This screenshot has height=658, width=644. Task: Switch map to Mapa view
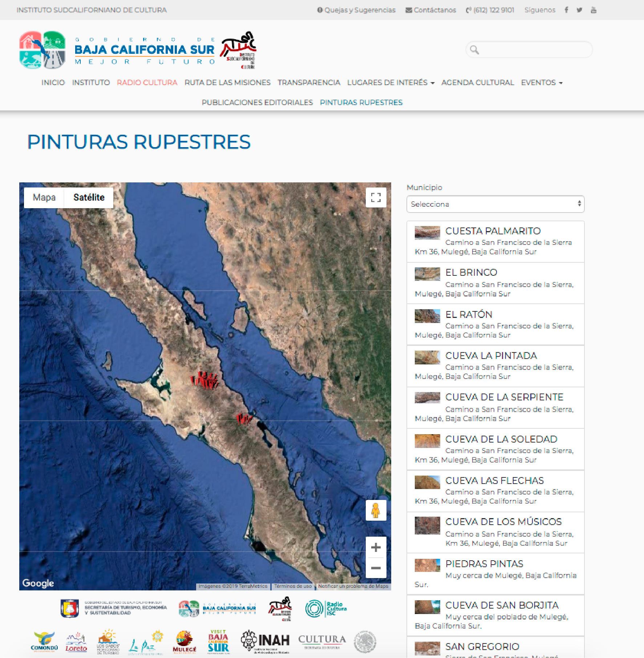44,197
